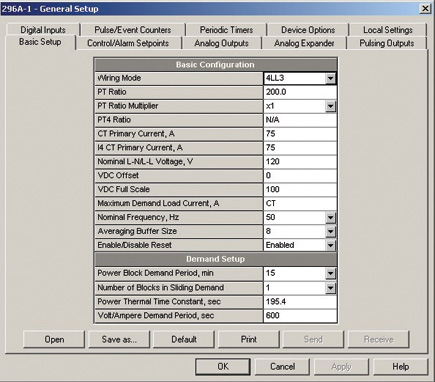The height and width of the screenshot is (382, 435).
Task: Restore settings with the Default button
Action: pos(184,339)
